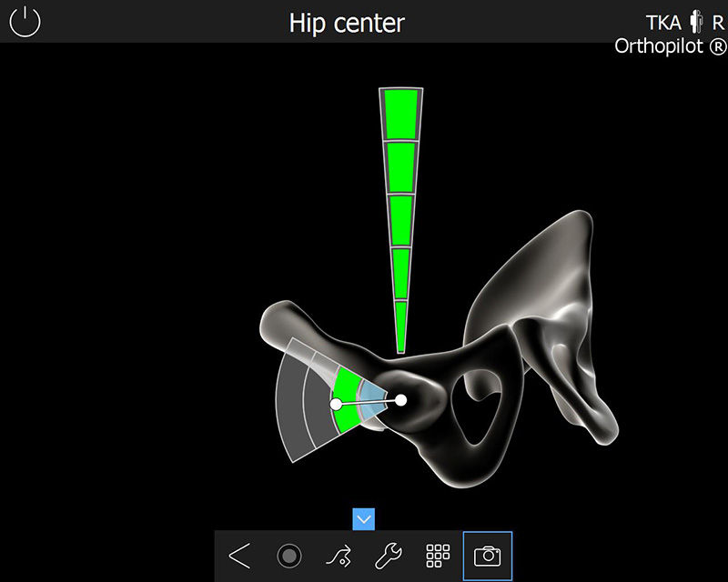Collapse the toolbar using the blue chevron
The width and height of the screenshot is (728, 582).
click(x=363, y=520)
